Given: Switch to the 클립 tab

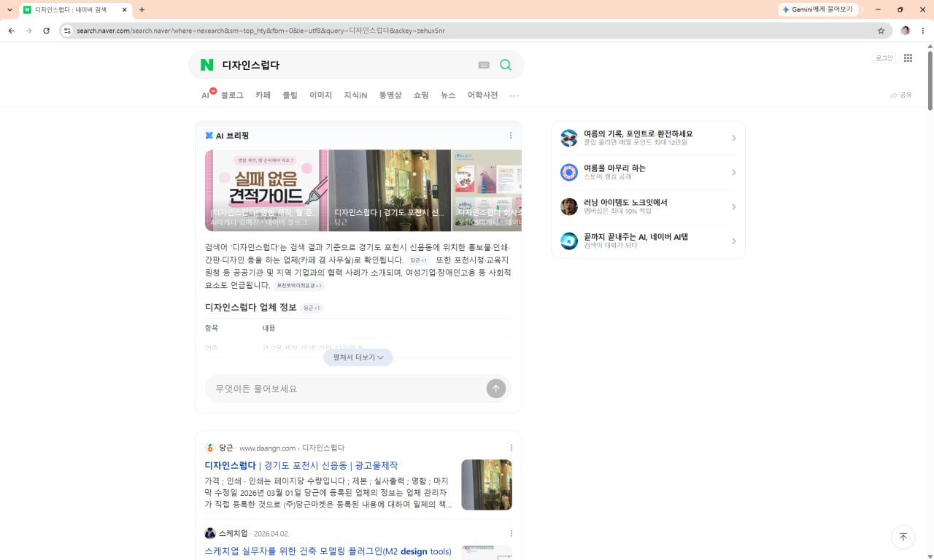Looking at the screenshot, I should (290, 96).
